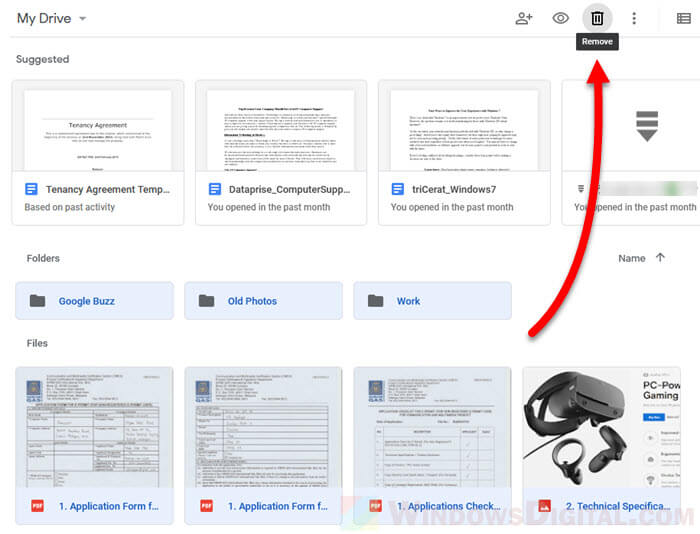Open the More actions three-dot menu
Viewport: 700px width, 534px height.
coord(634,18)
